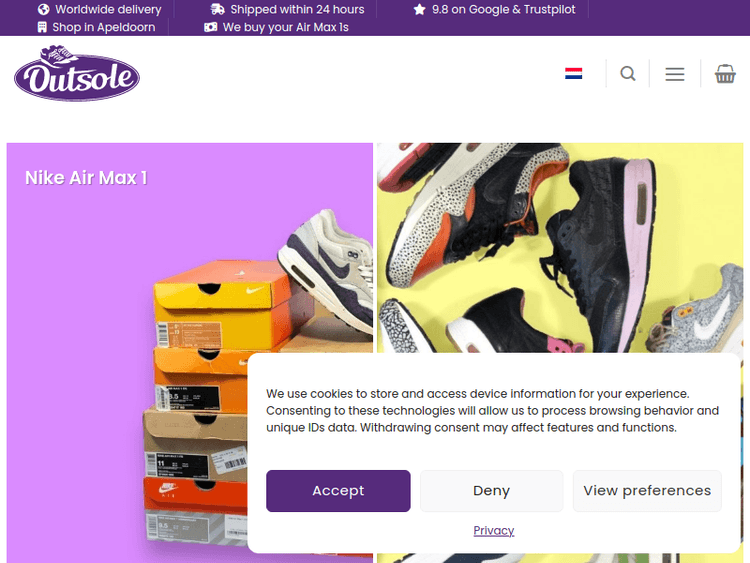Image resolution: width=750 pixels, height=563 pixels.
Task: Deny cookie consent
Action: pyautogui.click(x=491, y=491)
